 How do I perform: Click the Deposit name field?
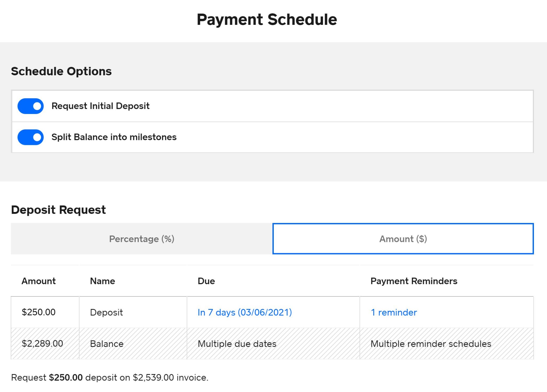(106, 312)
